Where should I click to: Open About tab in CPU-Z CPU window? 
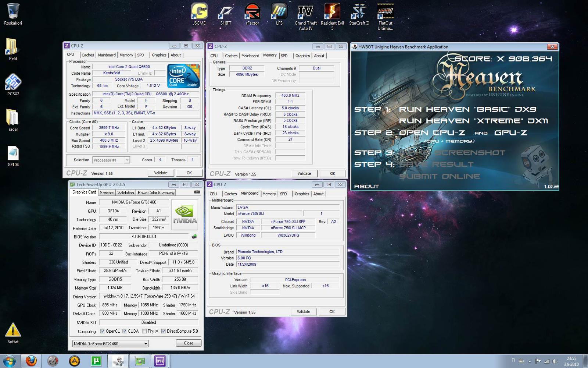tap(176, 55)
